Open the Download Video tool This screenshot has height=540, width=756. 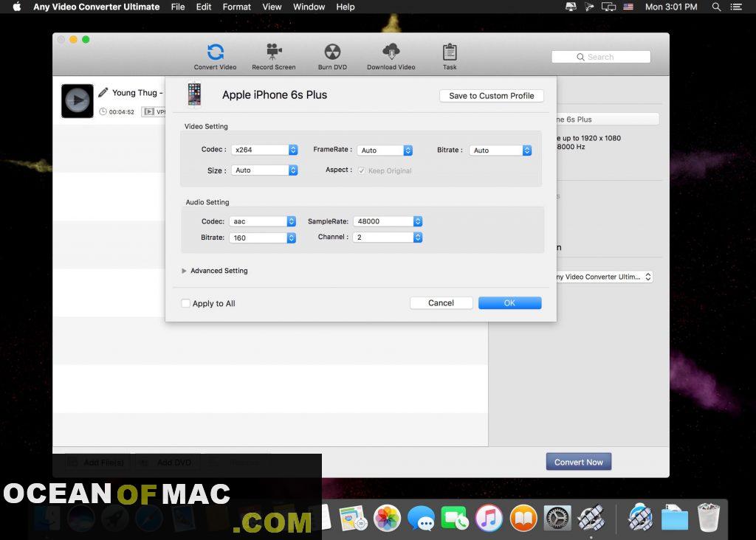[x=391, y=57]
